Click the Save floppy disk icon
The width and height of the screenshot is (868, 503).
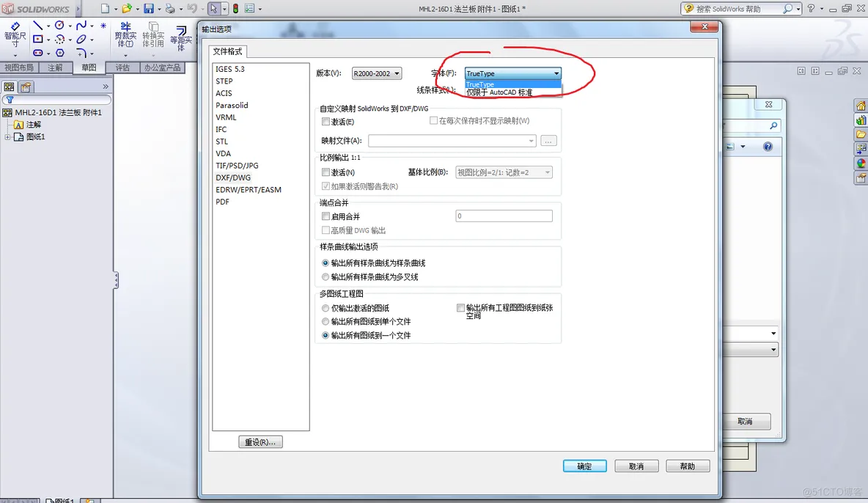149,8
